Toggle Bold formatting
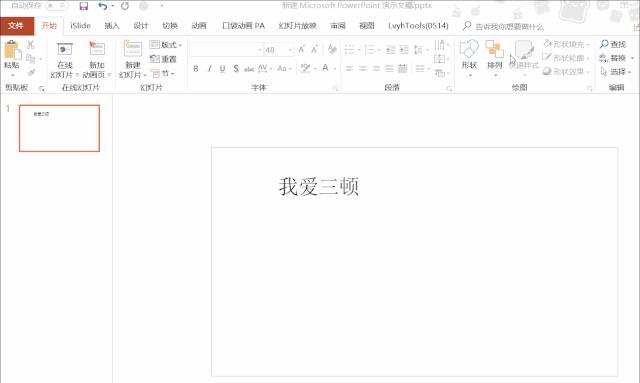Screen dimensions: 640x383 coord(196,69)
